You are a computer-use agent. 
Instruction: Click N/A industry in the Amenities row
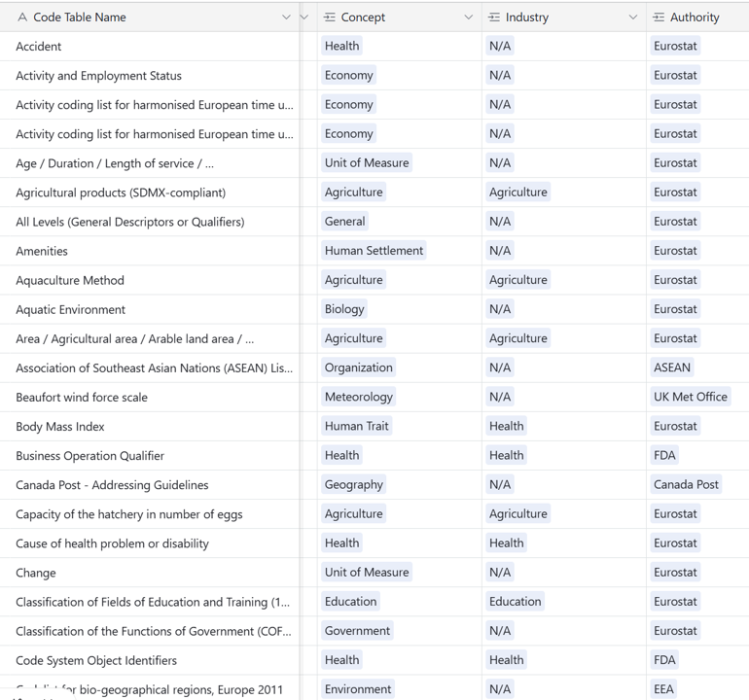pos(500,251)
